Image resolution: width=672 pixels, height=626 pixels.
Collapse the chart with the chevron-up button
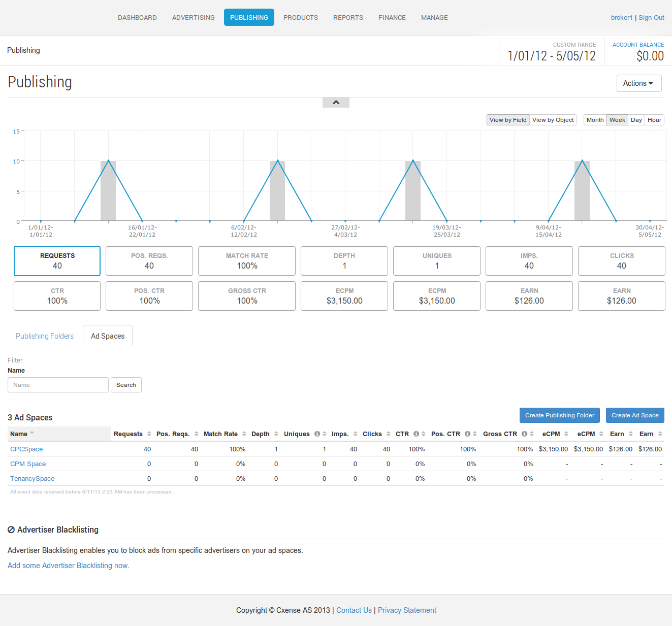(336, 103)
